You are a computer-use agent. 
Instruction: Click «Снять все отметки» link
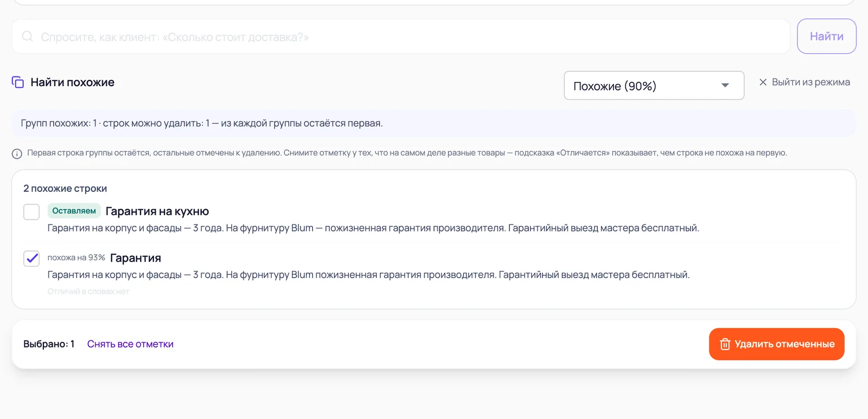point(130,344)
